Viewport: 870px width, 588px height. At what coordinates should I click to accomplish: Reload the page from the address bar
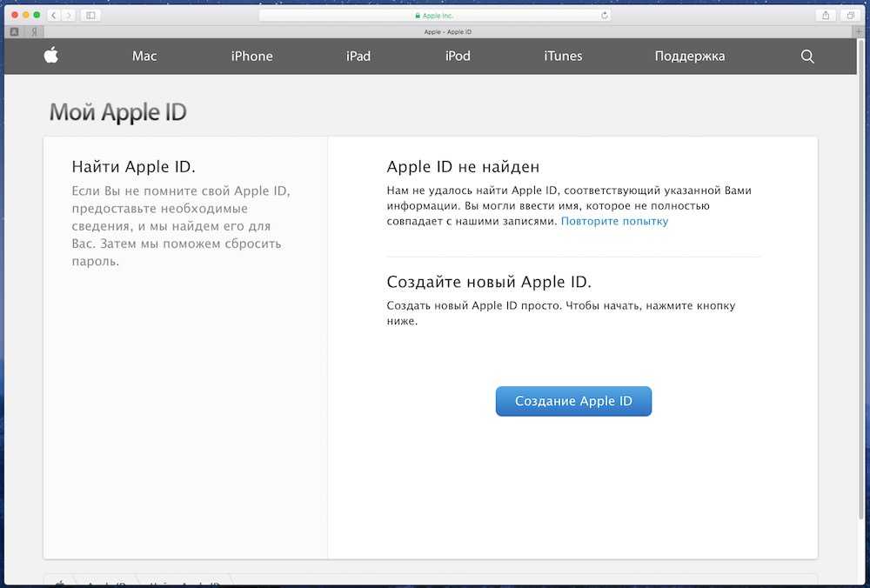(x=605, y=16)
